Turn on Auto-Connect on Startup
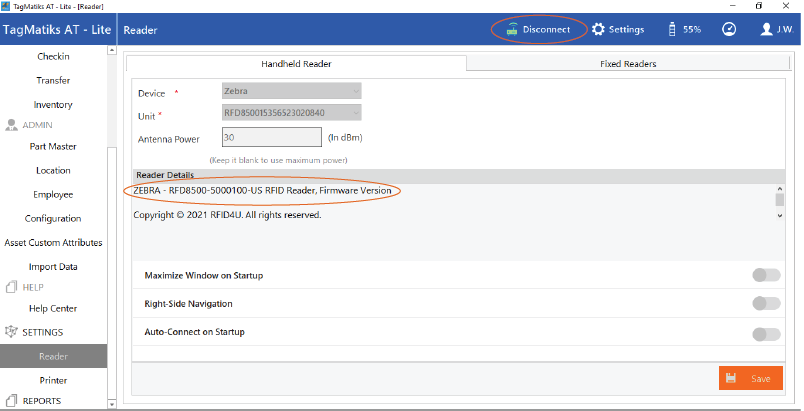 pos(765,333)
